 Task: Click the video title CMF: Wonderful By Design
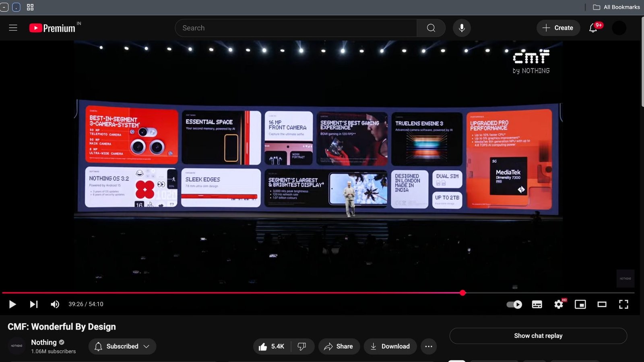pos(62,327)
